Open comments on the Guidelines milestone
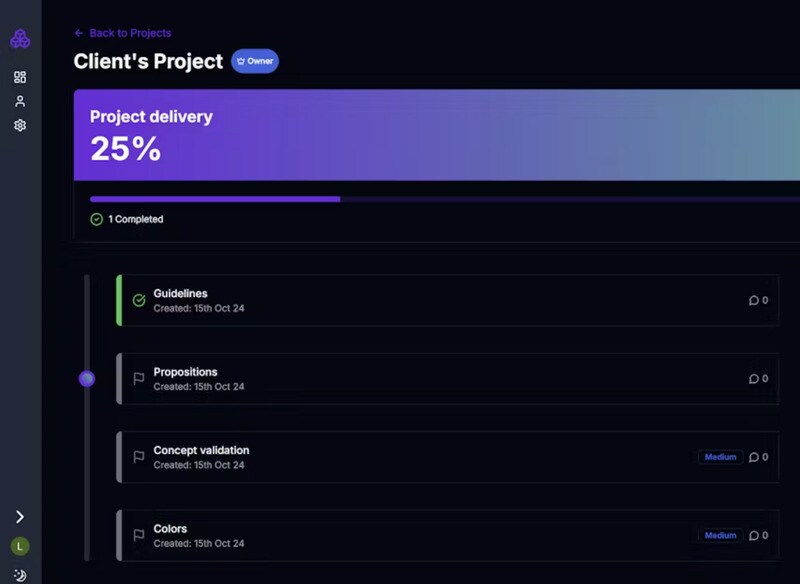This screenshot has width=800, height=584. 758,300
